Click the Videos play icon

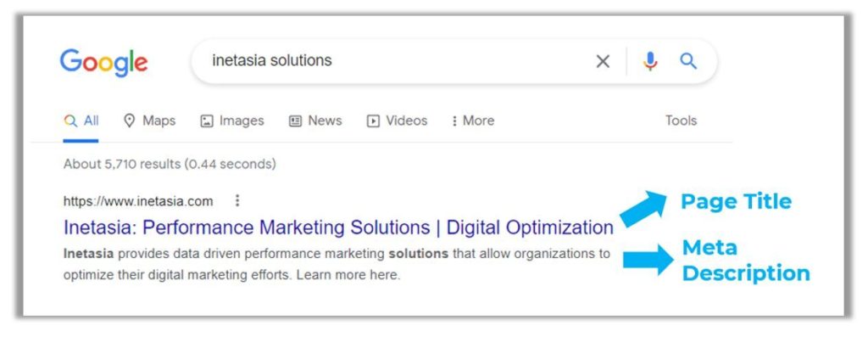[x=373, y=121]
